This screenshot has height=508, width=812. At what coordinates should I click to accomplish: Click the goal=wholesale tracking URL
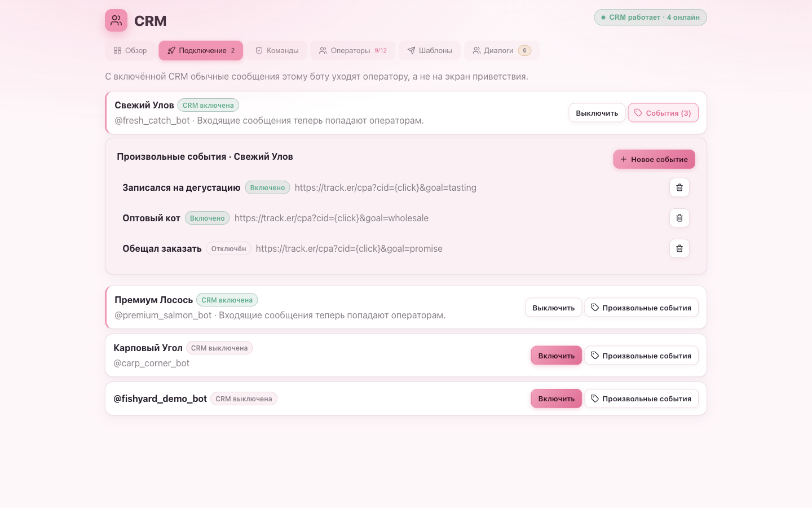tap(332, 218)
